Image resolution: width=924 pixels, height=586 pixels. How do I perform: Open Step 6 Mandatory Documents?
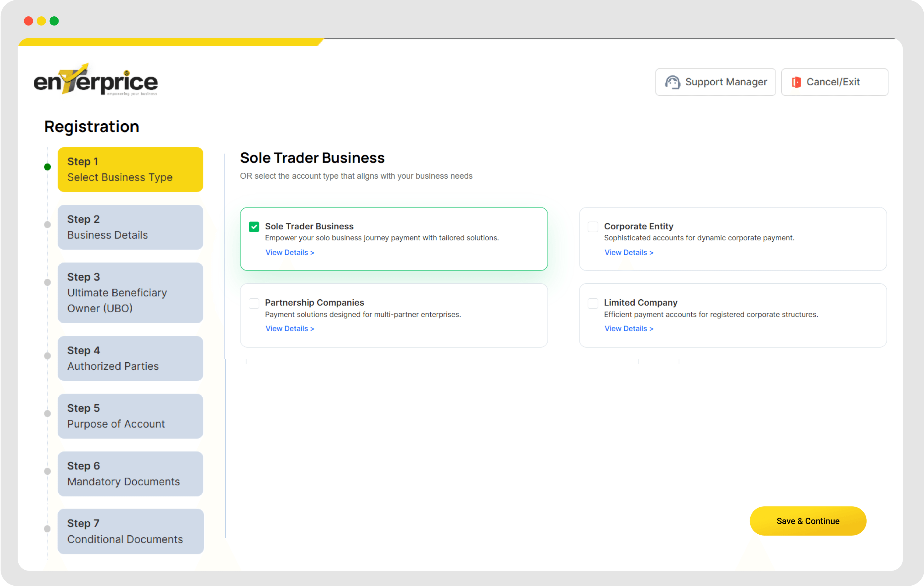pos(130,474)
